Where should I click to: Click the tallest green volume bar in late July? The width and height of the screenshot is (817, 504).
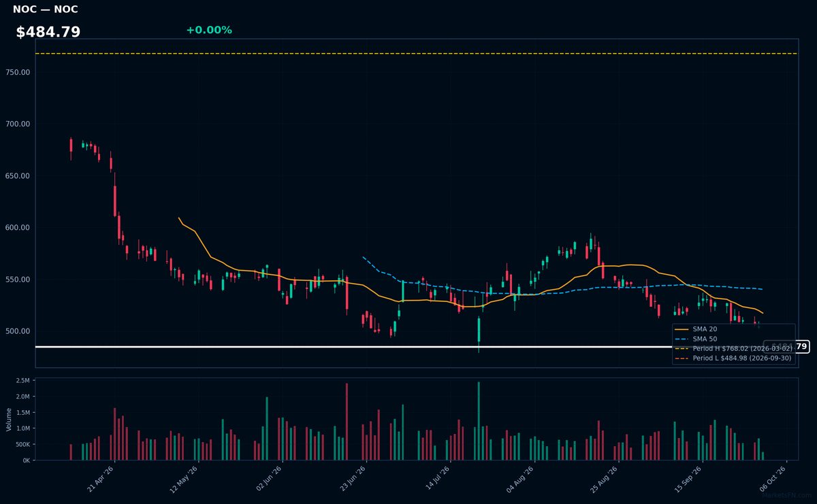(479, 421)
